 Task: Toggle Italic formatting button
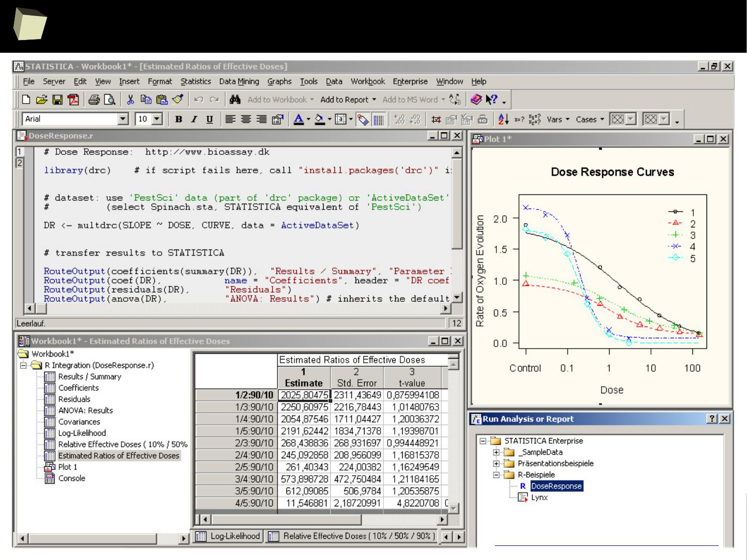[x=194, y=120]
